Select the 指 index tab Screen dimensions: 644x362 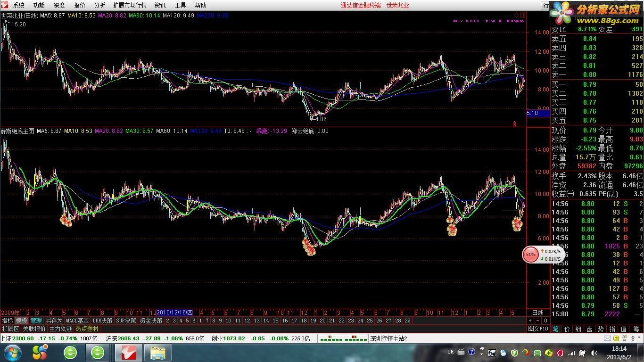(612, 329)
